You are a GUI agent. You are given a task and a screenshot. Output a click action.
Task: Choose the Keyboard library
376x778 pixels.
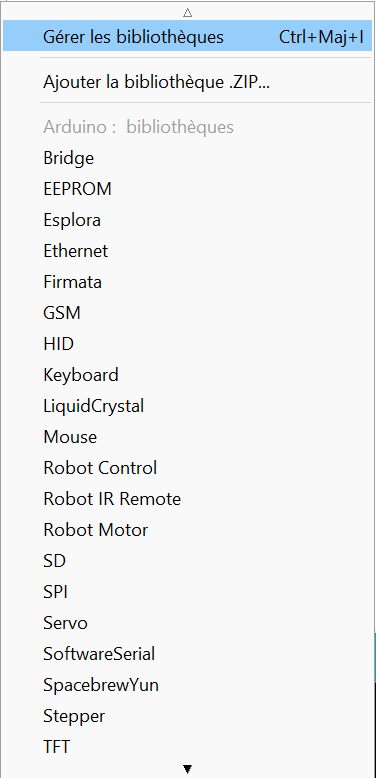click(188, 375)
